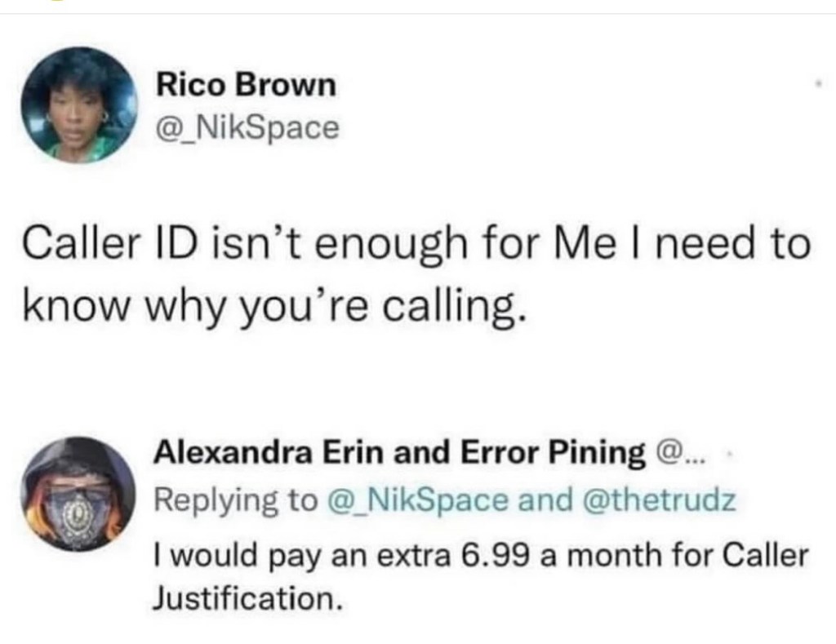This screenshot has height=644, width=836.
Task: Click the "Replying to" label
Action: coord(235,500)
